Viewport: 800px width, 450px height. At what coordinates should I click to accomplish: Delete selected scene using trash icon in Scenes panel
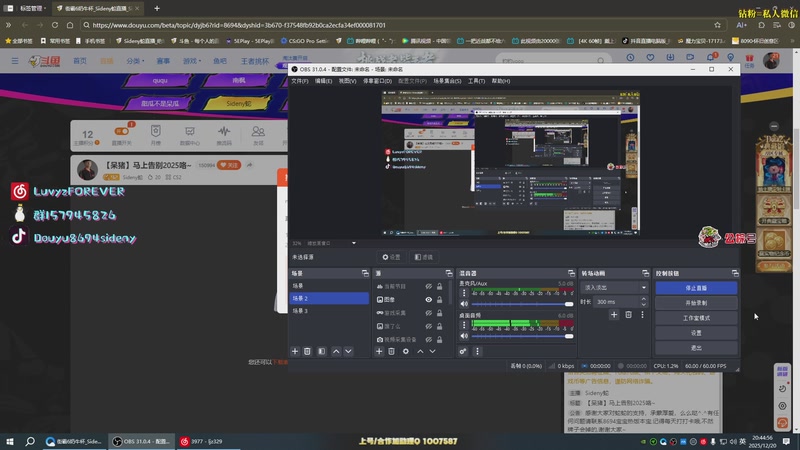tap(307, 351)
